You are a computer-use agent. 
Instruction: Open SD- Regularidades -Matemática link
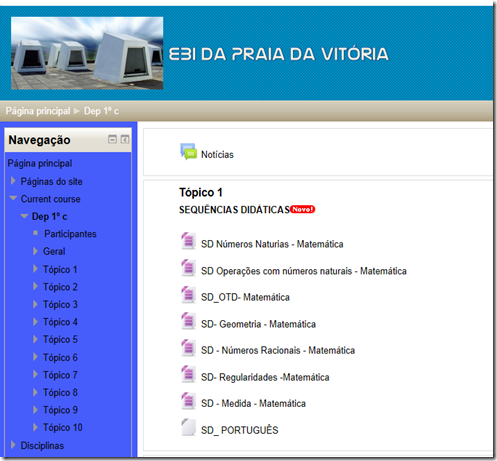[265, 377]
